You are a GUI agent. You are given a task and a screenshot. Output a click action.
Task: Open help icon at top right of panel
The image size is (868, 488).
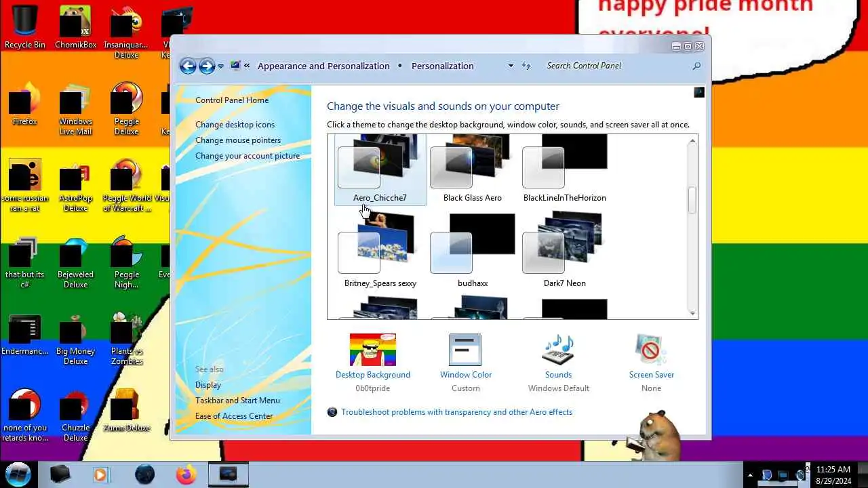(x=699, y=92)
